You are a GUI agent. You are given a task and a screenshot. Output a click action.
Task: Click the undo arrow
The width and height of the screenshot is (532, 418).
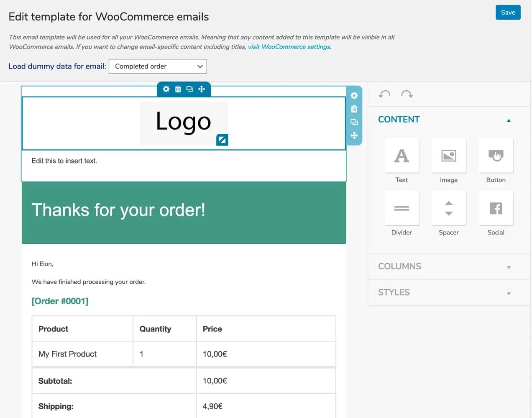(384, 94)
